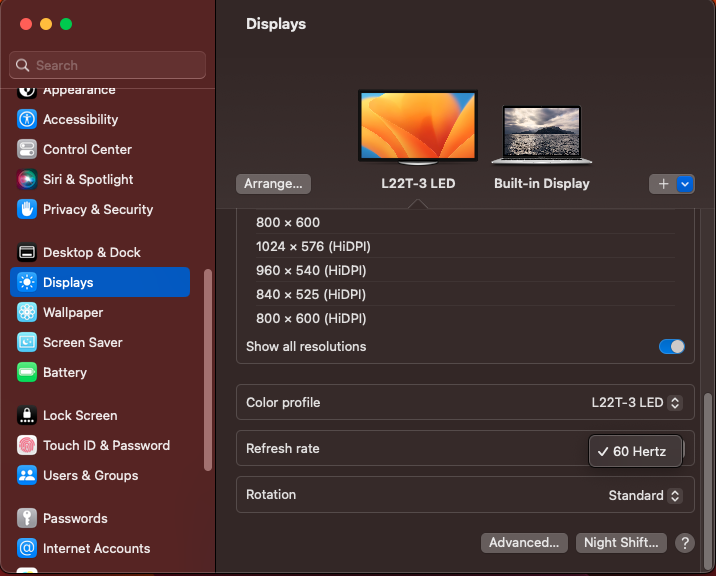
Task: Expand the blue chevron beside plus button
Action: click(x=685, y=184)
